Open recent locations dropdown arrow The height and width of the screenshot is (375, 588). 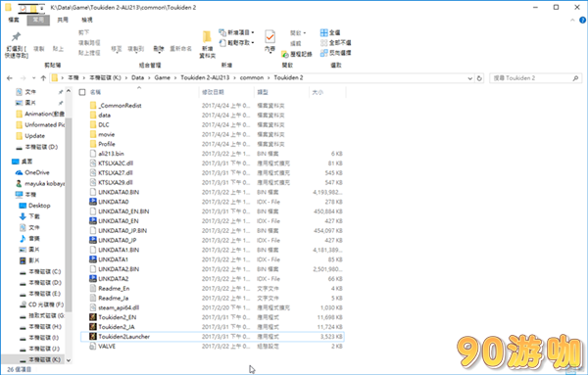tap(33, 78)
